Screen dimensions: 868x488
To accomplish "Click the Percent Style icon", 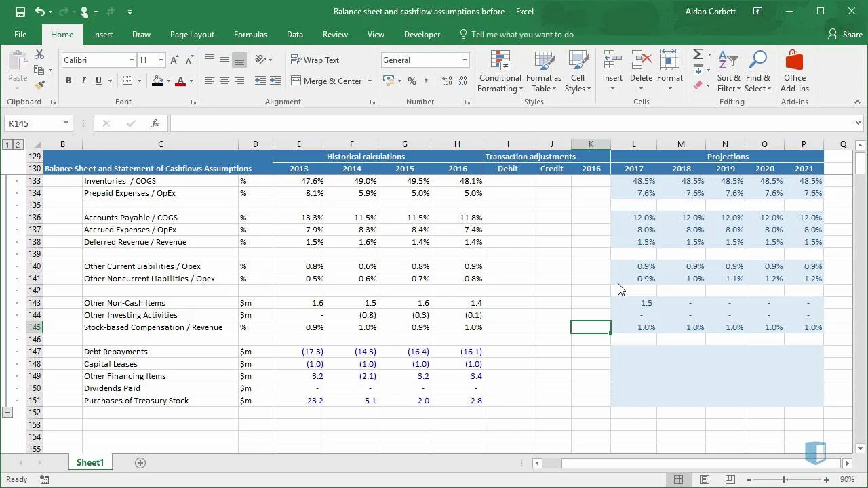I will tap(412, 81).
